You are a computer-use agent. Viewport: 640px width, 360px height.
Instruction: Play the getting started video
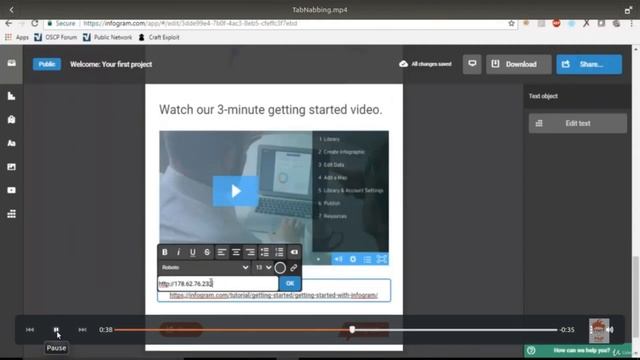236,191
